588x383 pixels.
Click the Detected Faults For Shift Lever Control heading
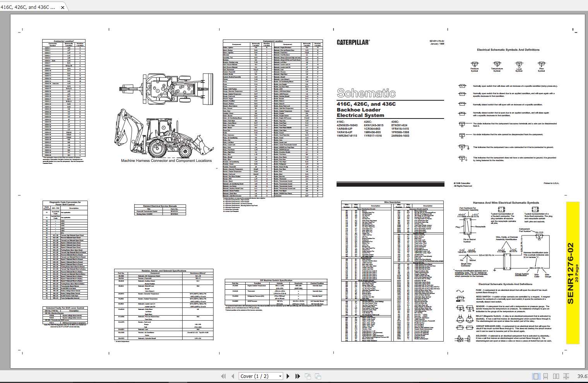(65, 308)
